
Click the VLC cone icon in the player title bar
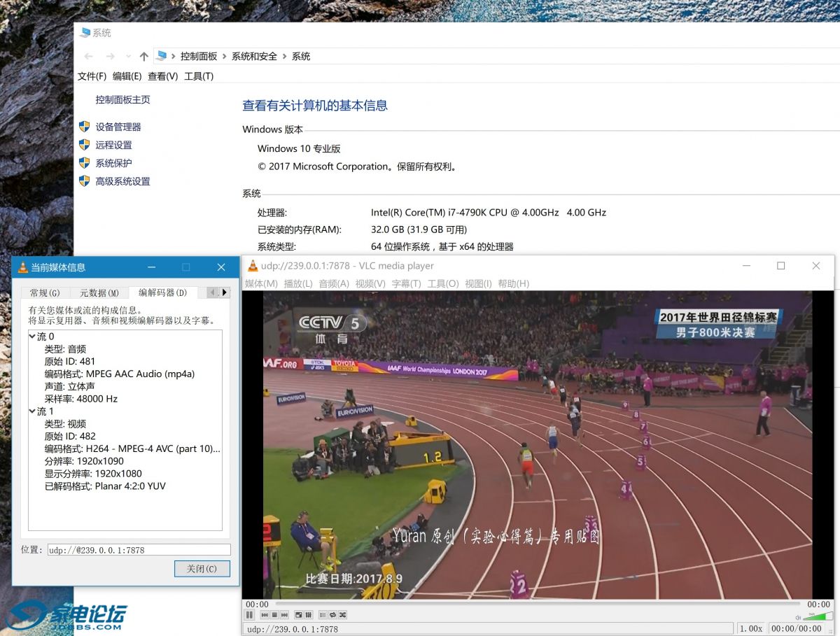[253, 266]
